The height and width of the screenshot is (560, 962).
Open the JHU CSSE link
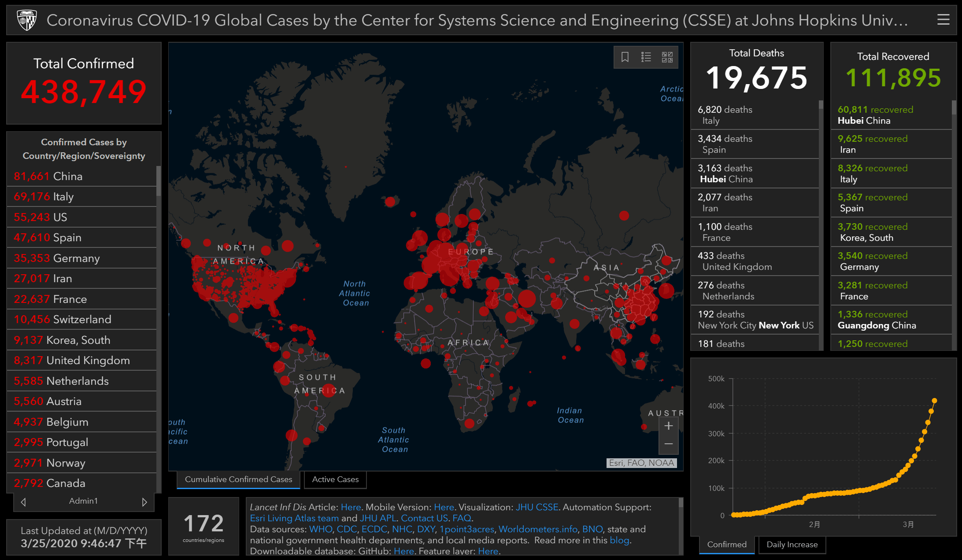537,507
